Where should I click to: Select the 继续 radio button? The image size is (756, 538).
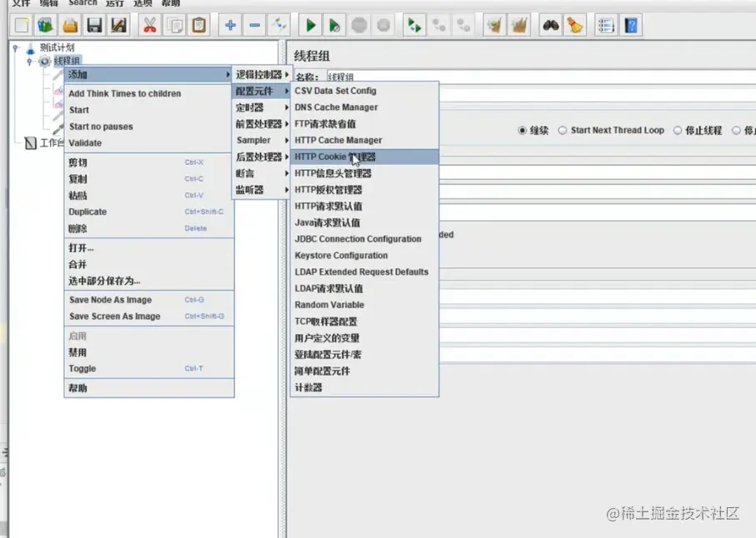pyautogui.click(x=522, y=131)
